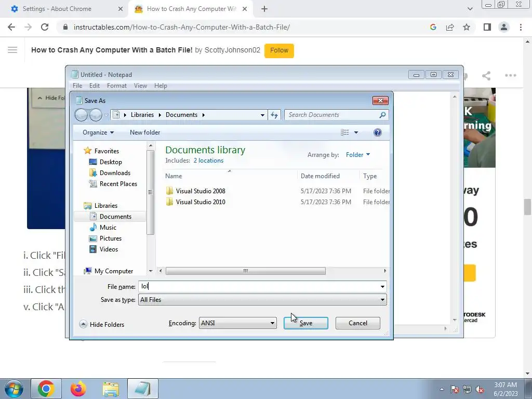Open Notepad View menu
532x399 pixels.
pos(140,86)
